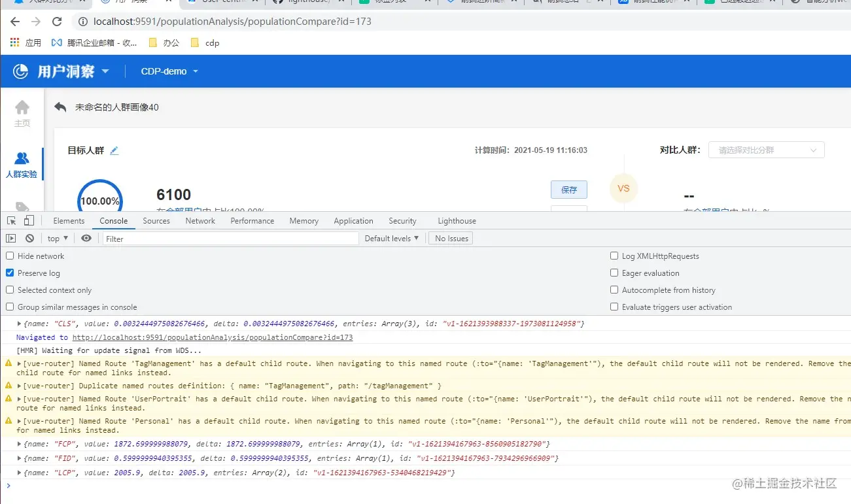Expand the FCP metric object
The height and width of the screenshot is (504, 851).
(x=20, y=445)
